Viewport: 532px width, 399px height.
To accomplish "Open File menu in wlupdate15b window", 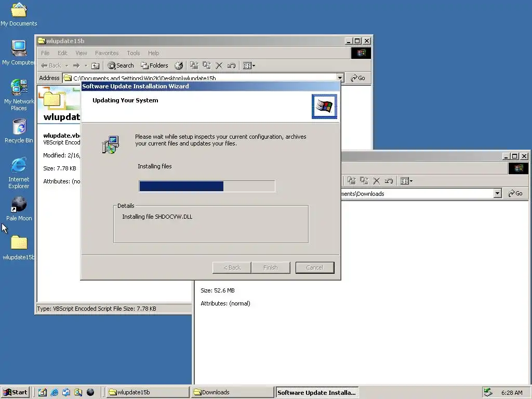I will (45, 53).
